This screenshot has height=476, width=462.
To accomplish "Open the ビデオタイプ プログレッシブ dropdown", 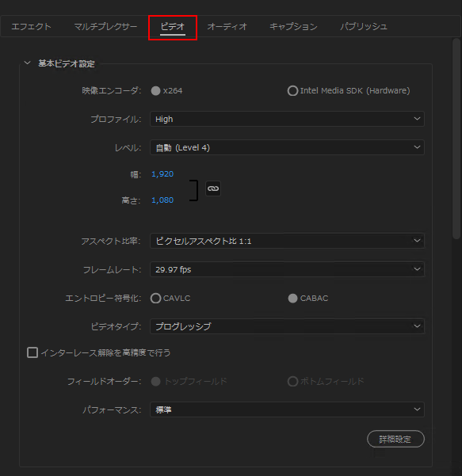I will click(287, 326).
